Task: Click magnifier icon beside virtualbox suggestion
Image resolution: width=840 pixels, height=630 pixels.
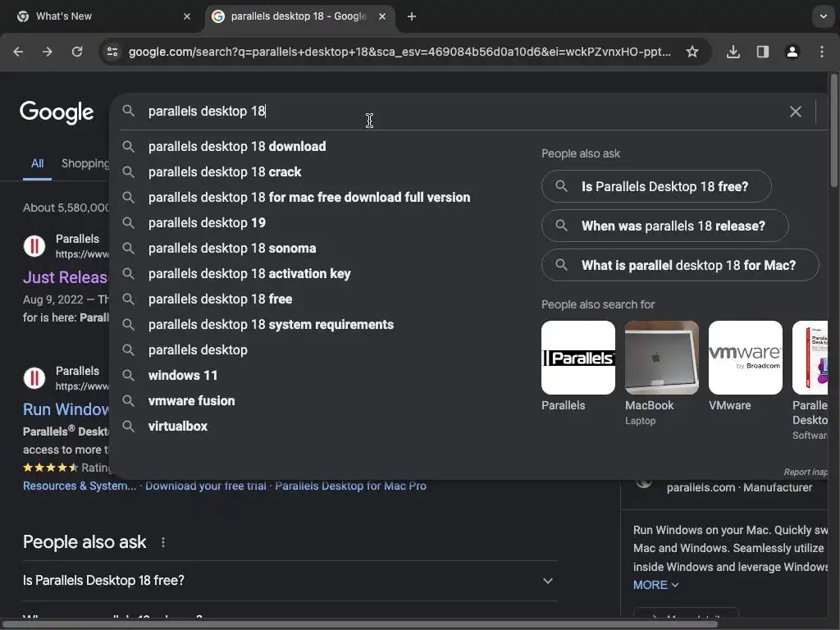Action: pos(128,426)
